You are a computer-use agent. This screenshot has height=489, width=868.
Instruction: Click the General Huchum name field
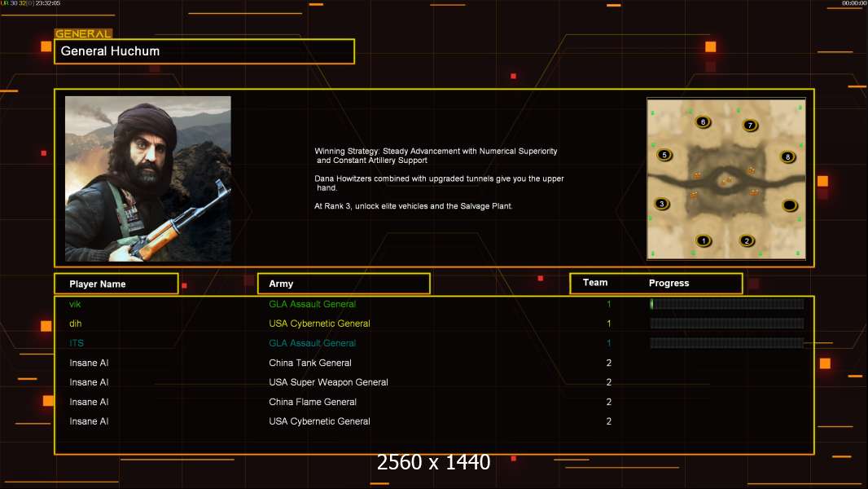204,51
